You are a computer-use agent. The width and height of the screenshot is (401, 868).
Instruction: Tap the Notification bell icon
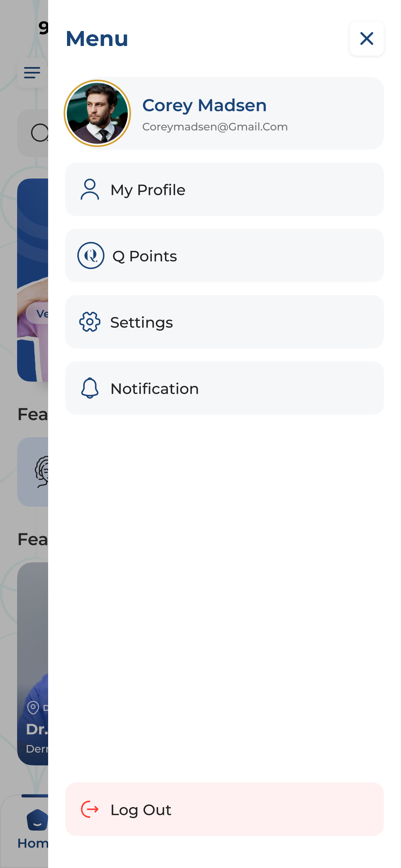pyautogui.click(x=90, y=388)
